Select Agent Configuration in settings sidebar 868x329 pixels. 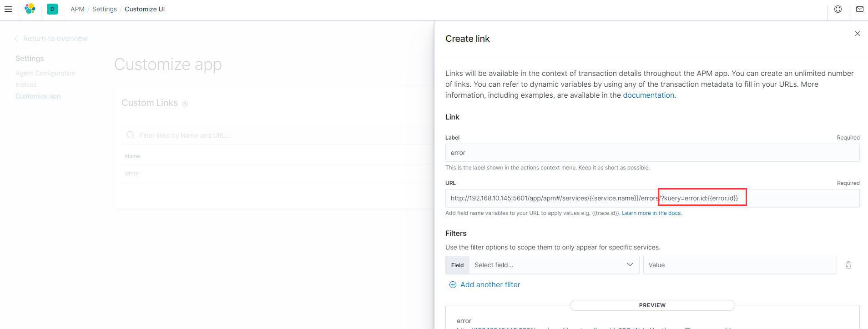pyautogui.click(x=45, y=73)
